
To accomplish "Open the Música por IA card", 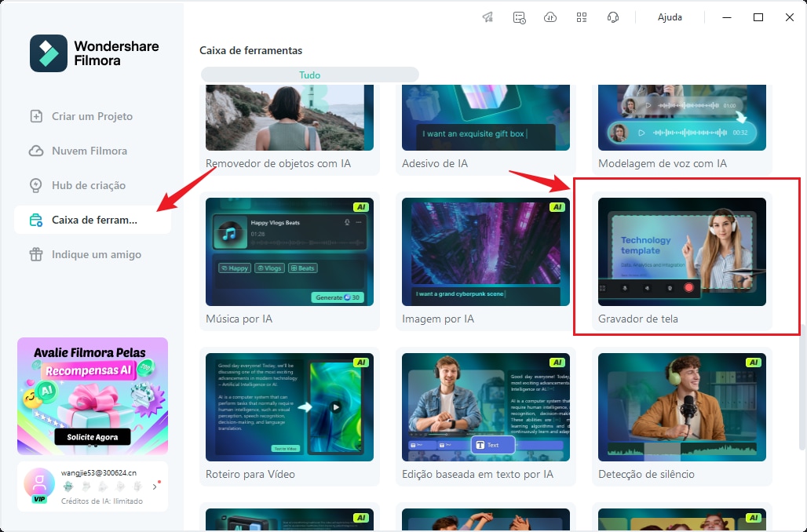I will click(x=289, y=261).
